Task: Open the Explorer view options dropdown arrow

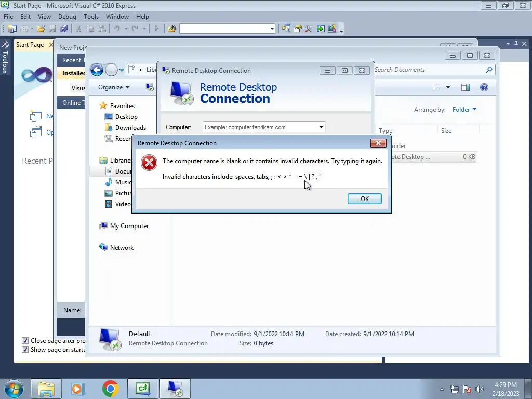Action: (448, 87)
